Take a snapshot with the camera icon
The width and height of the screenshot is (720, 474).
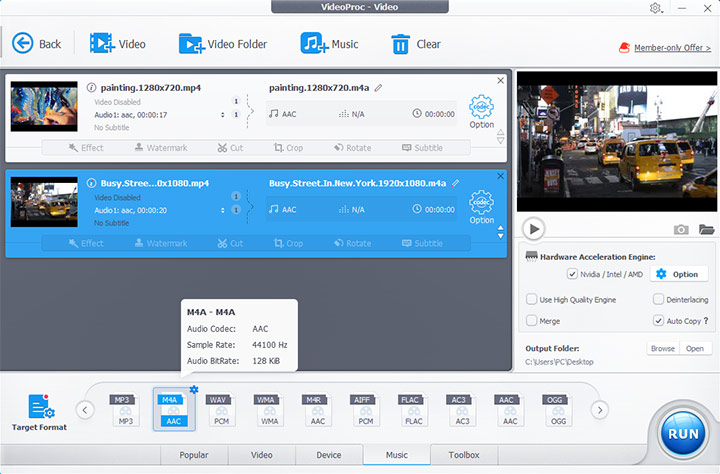click(681, 229)
